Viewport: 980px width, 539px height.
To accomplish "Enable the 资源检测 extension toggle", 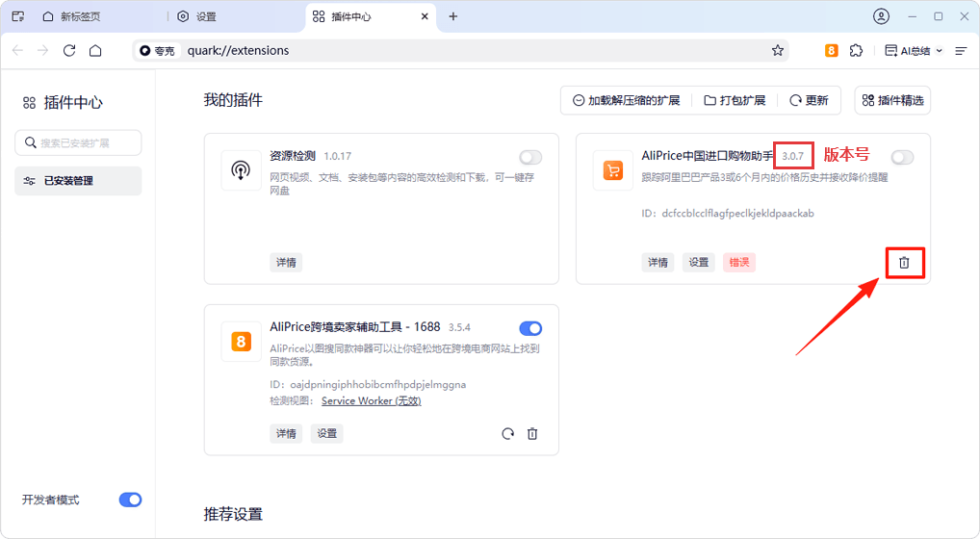I will pos(530,158).
